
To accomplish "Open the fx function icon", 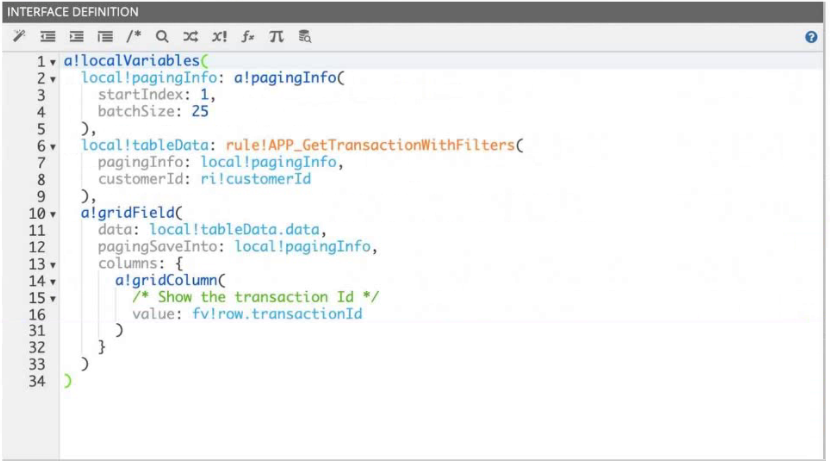I will coord(248,36).
